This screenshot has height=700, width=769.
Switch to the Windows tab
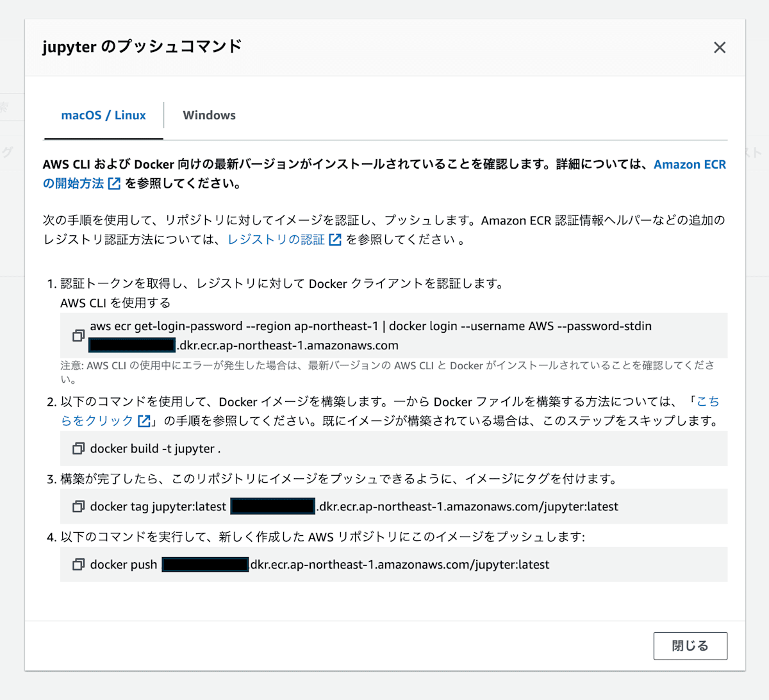point(209,115)
